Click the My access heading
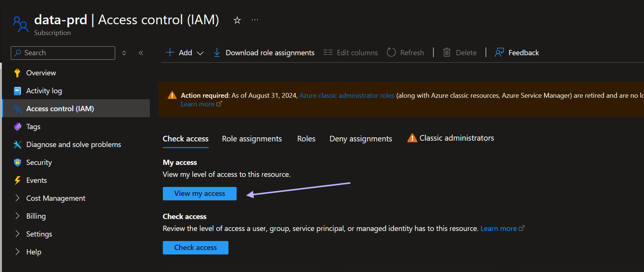The image size is (644, 272). 180,162
